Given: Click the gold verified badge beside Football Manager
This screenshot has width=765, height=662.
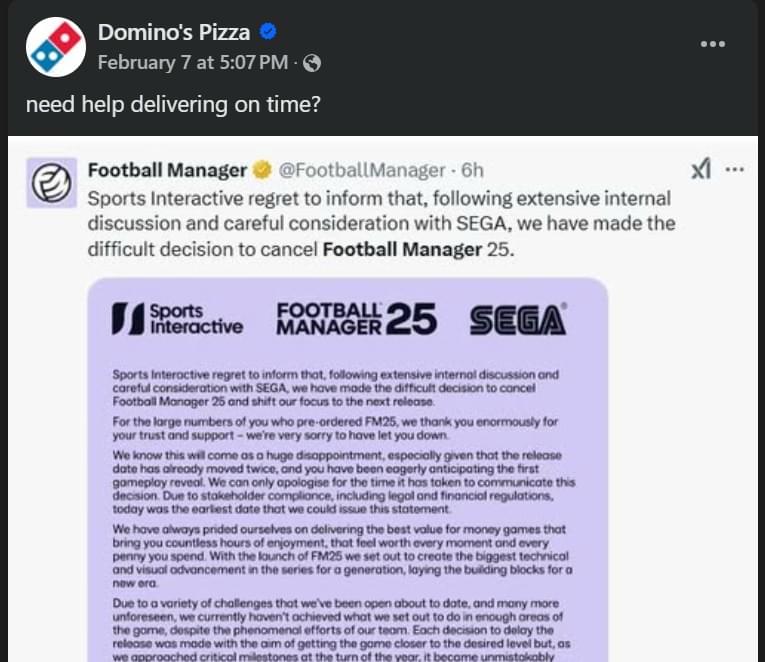Looking at the screenshot, I should [262, 170].
